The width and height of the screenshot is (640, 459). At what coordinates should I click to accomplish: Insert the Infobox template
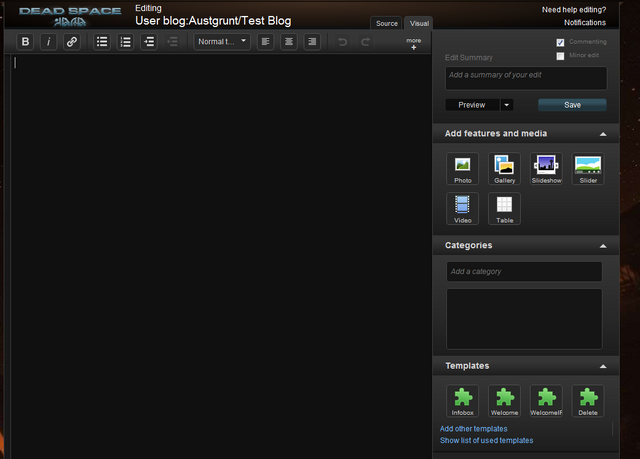(462, 401)
